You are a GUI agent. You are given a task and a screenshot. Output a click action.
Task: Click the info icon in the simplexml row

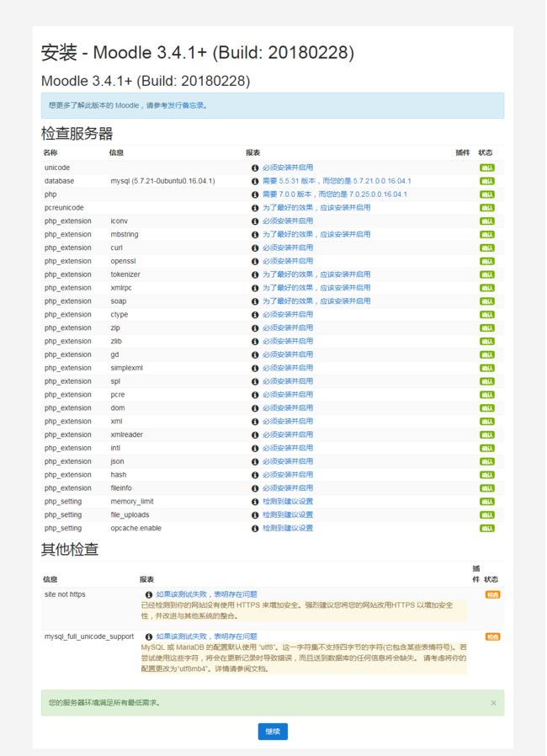click(255, 368)
